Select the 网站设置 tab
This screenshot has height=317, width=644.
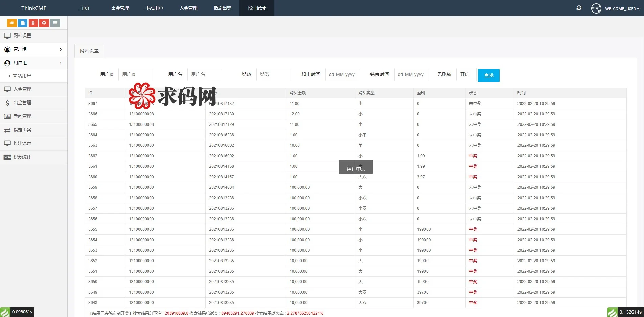pyautogui.click(x=89, y=51)
